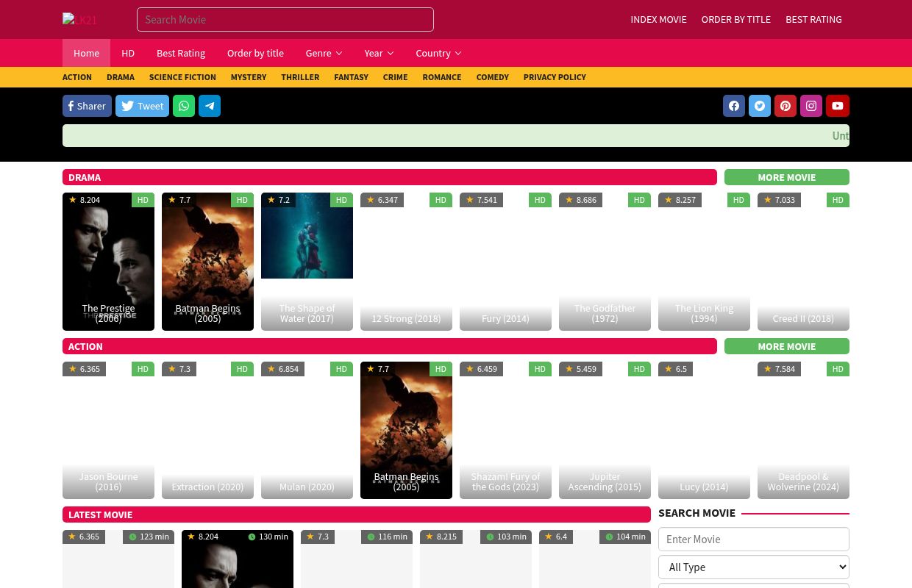Click the Tweet share button
The width and height of the screenshot is (912, 588).
click(142, 106)
